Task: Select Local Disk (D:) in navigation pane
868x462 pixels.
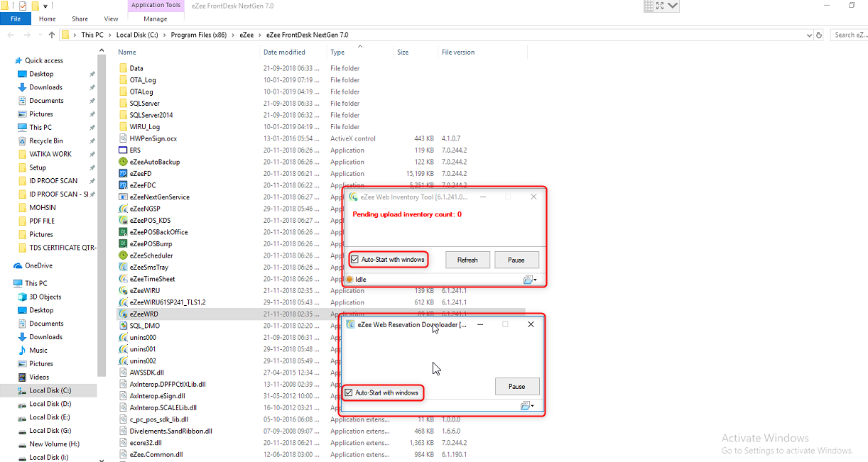Action: tap(50, 404)
